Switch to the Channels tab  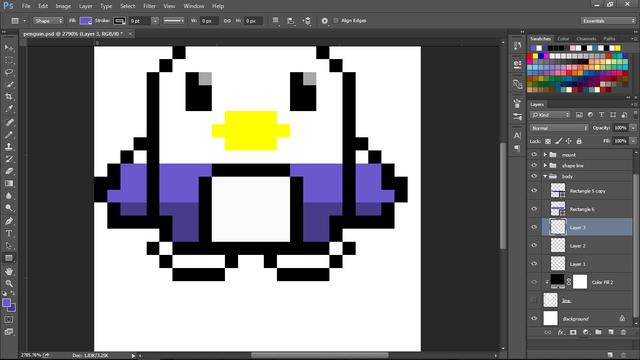[x=587, y=39]
